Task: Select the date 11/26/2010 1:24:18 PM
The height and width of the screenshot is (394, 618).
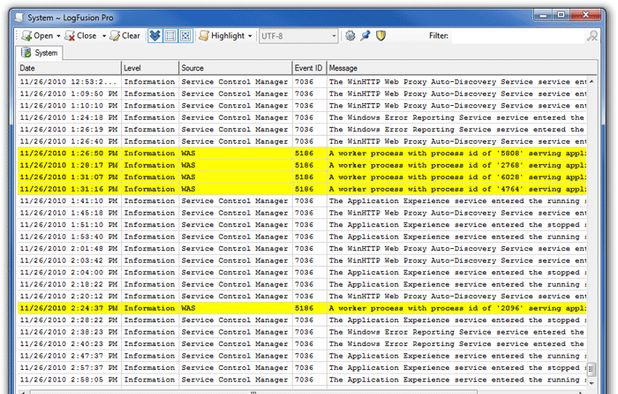Action: pyautogui.click(x=69, y=117)
